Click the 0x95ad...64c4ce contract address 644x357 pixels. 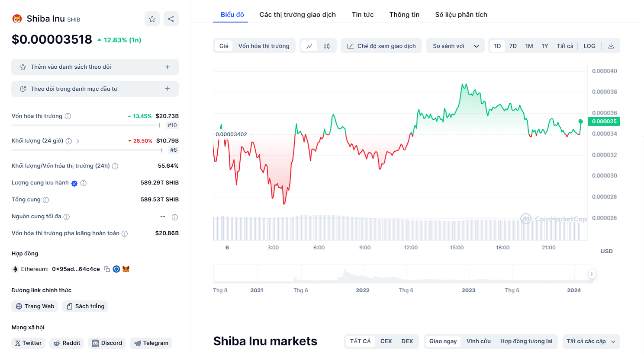(76, 269)
